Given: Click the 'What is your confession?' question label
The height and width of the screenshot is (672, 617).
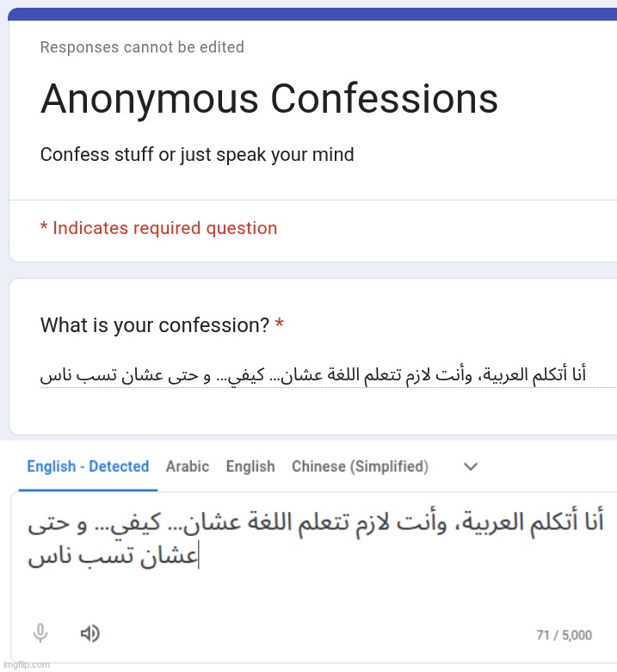Looking at the screenshot, I should click(x=155, y=326).
